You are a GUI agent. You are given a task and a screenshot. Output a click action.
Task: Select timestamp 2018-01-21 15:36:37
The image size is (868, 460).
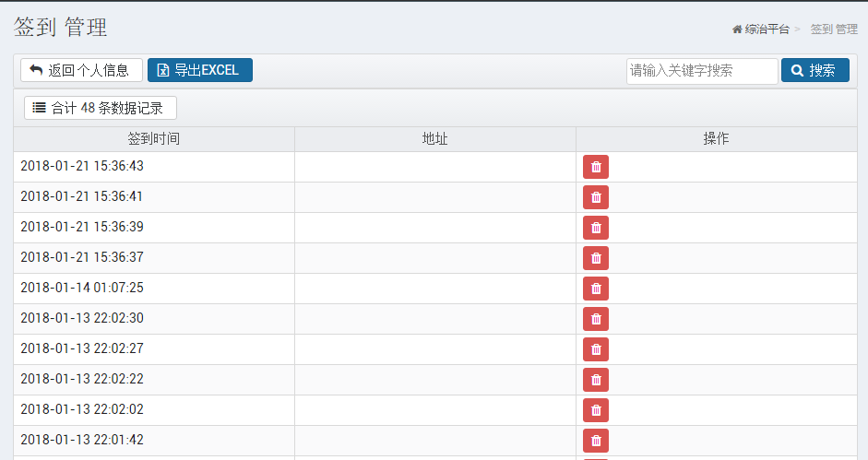point(82,257)
